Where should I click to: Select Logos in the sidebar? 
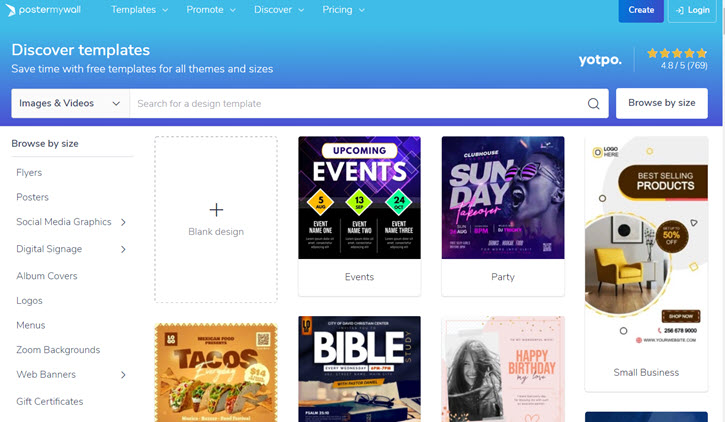tap(29, 301)
